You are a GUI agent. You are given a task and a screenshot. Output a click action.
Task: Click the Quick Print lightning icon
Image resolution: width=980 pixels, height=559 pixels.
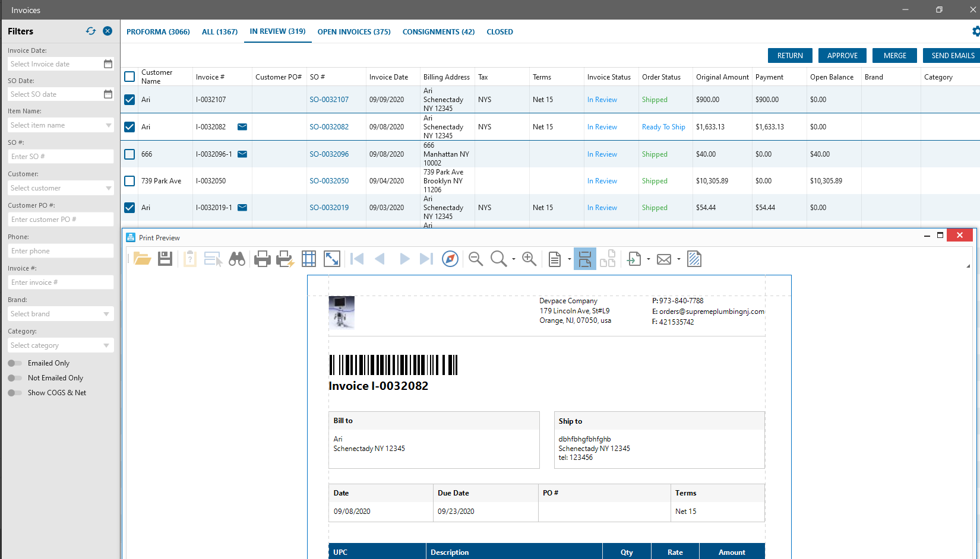pos(285,259)
